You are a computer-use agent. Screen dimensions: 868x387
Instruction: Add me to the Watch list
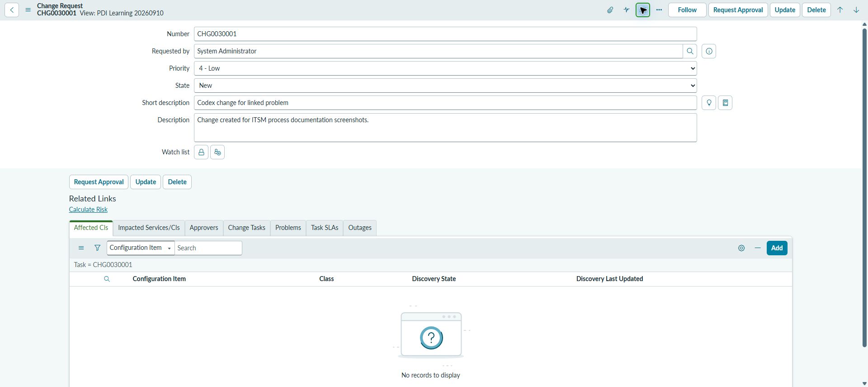pyautogui.click(x=217, y=152)
